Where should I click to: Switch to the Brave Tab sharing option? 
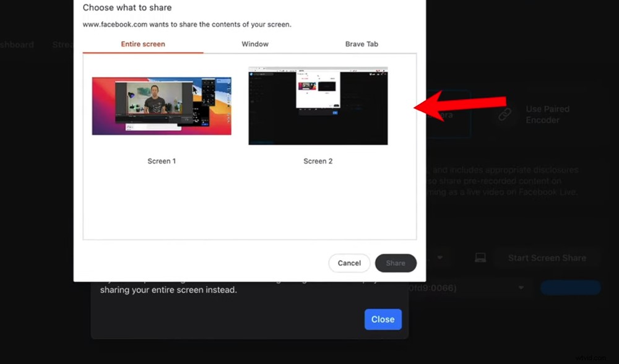[x=361, y=44]
